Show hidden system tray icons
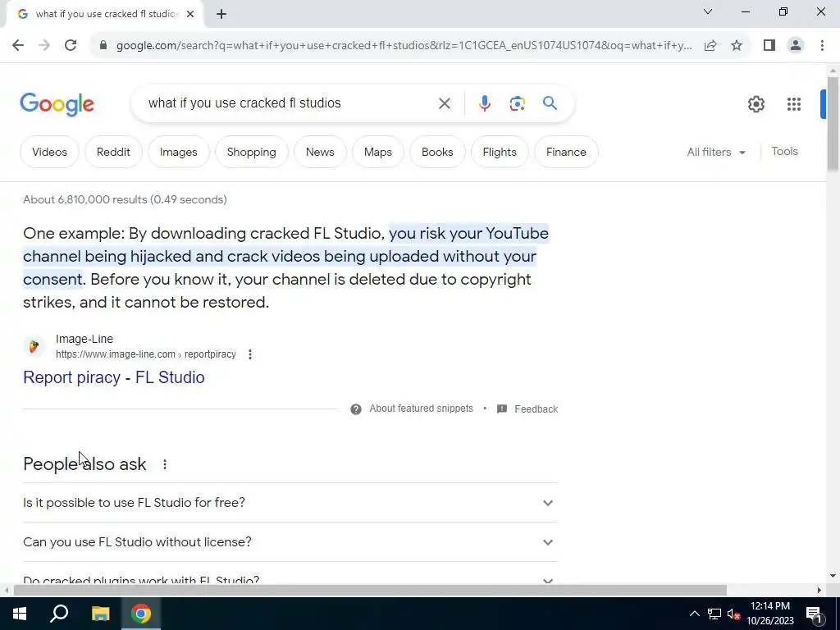The width and height of the screenshot is (840, 630). tap(694, 614)
